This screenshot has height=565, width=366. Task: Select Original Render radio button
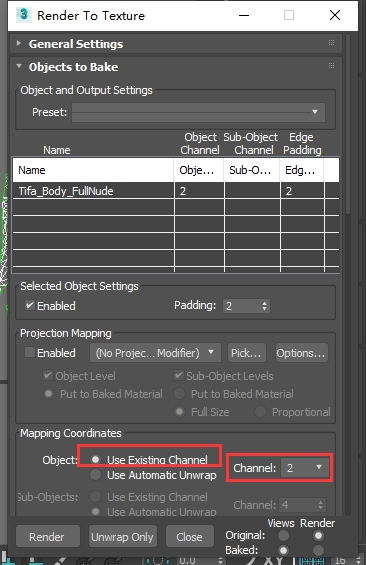[318, 536]
